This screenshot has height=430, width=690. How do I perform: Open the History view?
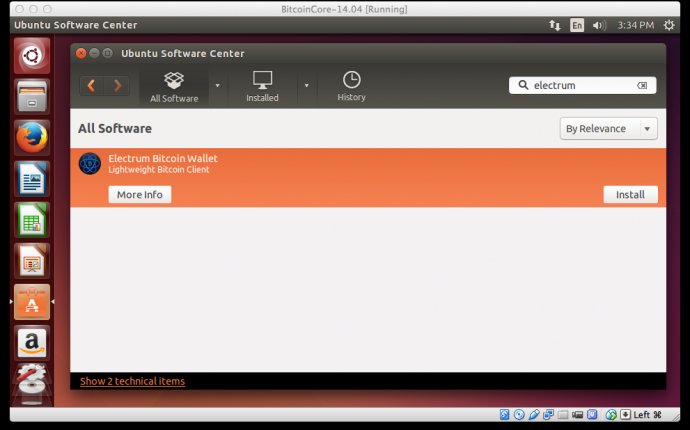[x=352, y=87]
